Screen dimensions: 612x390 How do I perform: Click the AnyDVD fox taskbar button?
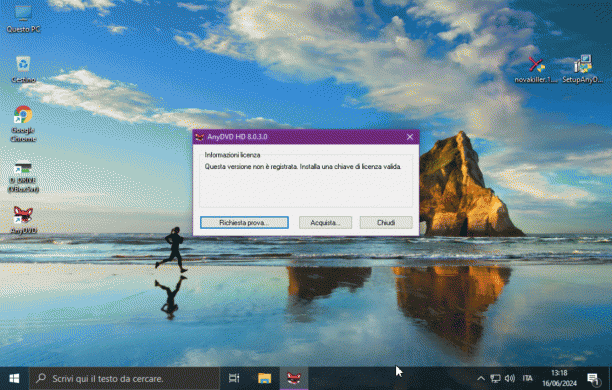[294, 378]
